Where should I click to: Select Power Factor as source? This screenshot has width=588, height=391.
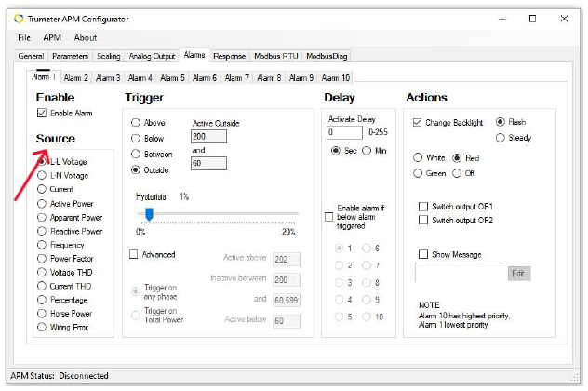pos(42,259)
